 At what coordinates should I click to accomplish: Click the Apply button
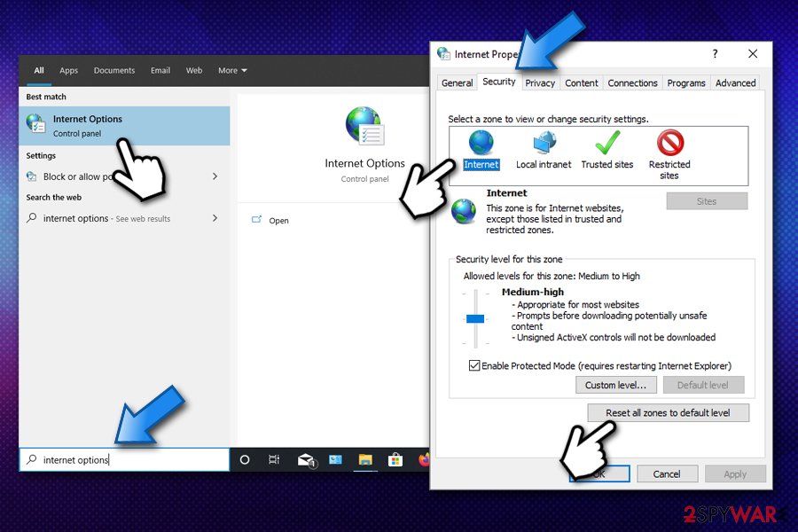point(735,474)
